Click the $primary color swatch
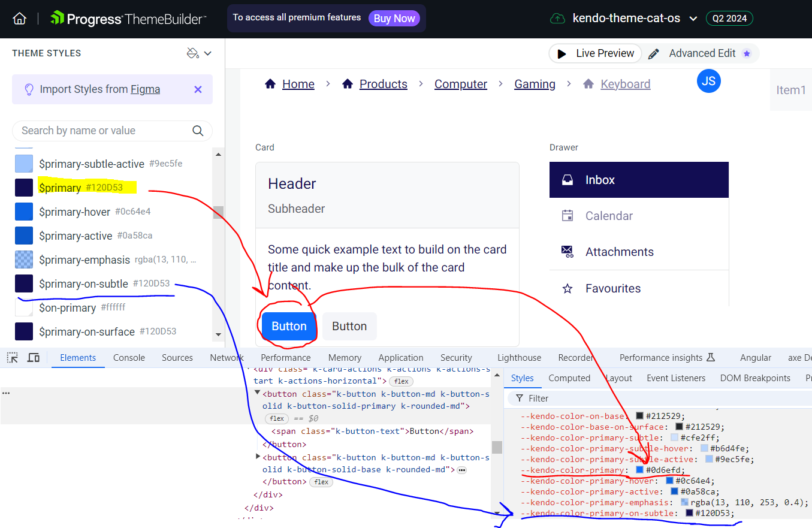 click(x=24, y=188)
